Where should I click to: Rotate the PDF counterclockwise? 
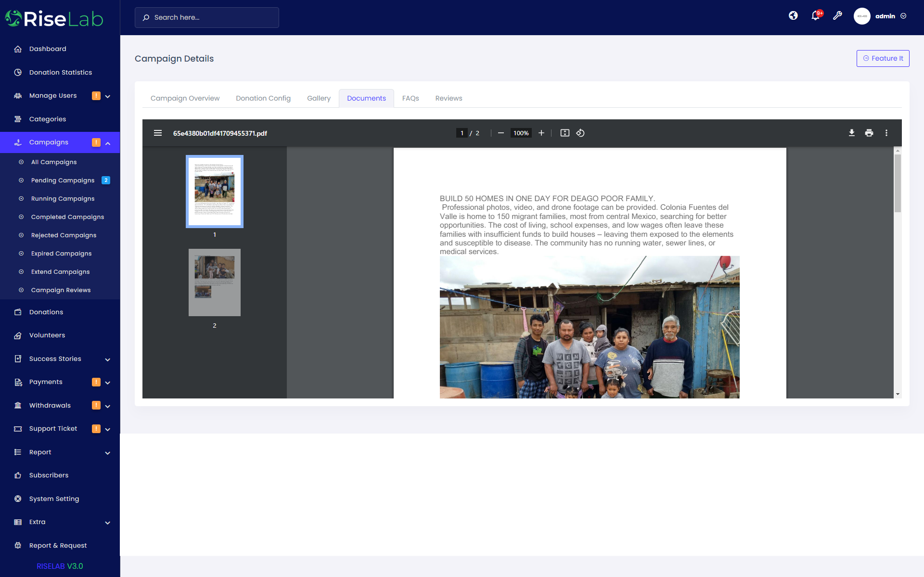(580, 133)
